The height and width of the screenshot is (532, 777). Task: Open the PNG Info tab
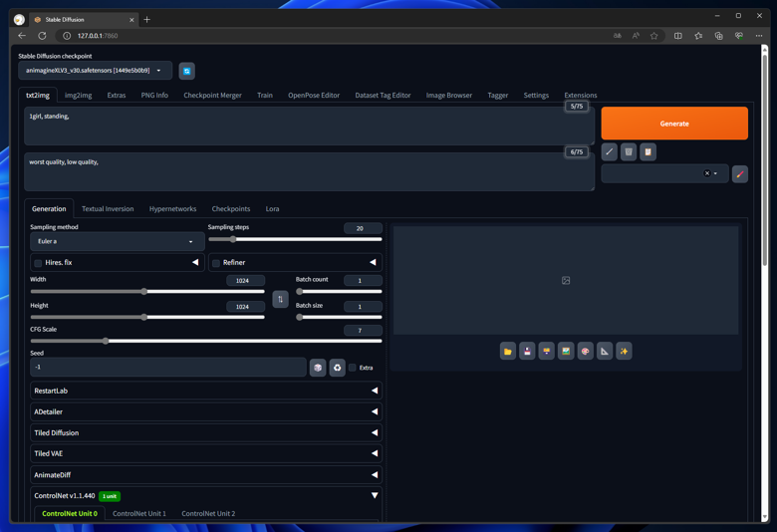pyautogui.click(x=154, y=96)
